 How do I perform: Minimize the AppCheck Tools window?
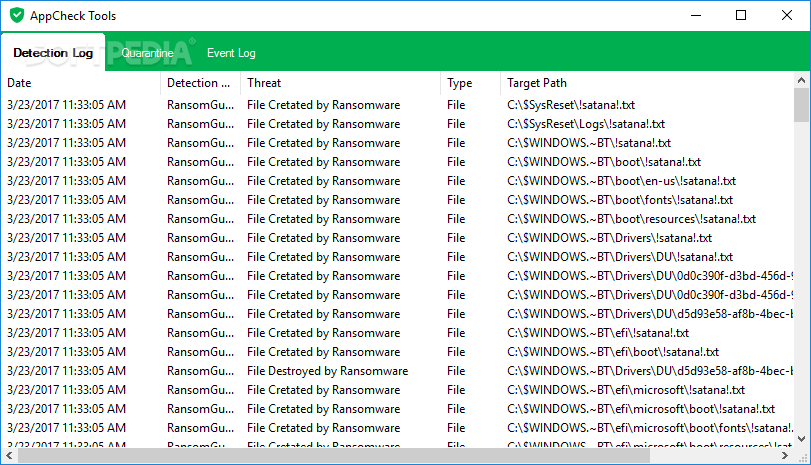696,16
